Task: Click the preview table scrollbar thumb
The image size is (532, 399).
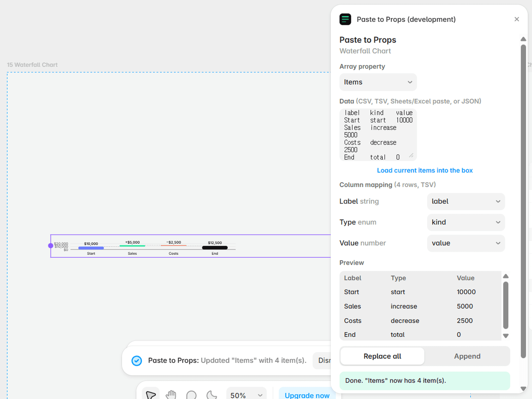Action: pyautogui.click(x=506, y=305)
